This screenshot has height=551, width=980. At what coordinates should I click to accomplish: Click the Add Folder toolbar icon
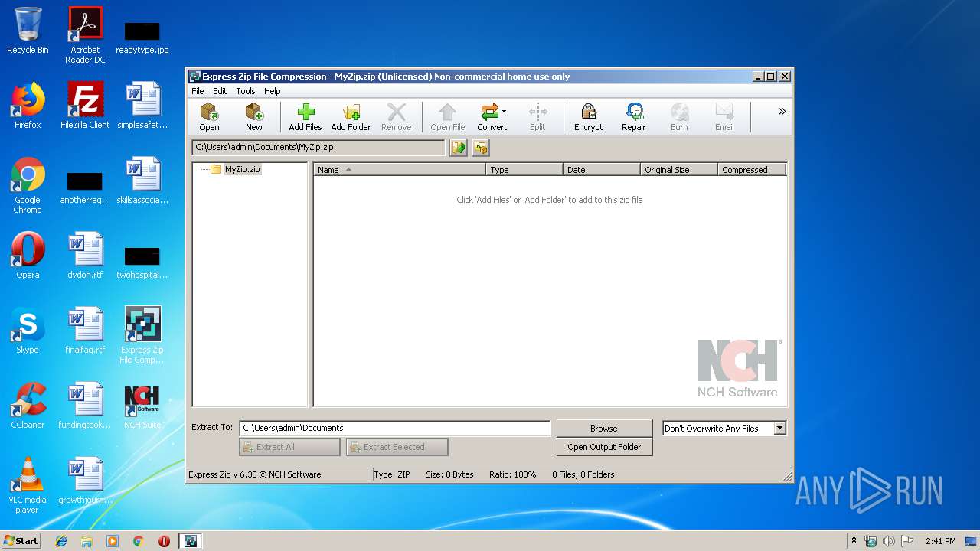tap(351, 117)
